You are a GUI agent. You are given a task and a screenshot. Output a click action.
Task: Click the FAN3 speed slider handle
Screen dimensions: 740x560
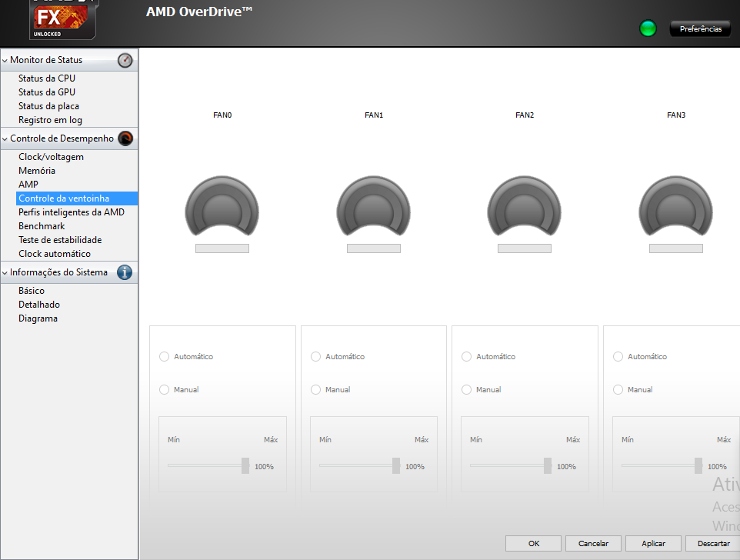click(x=698, y=465)
